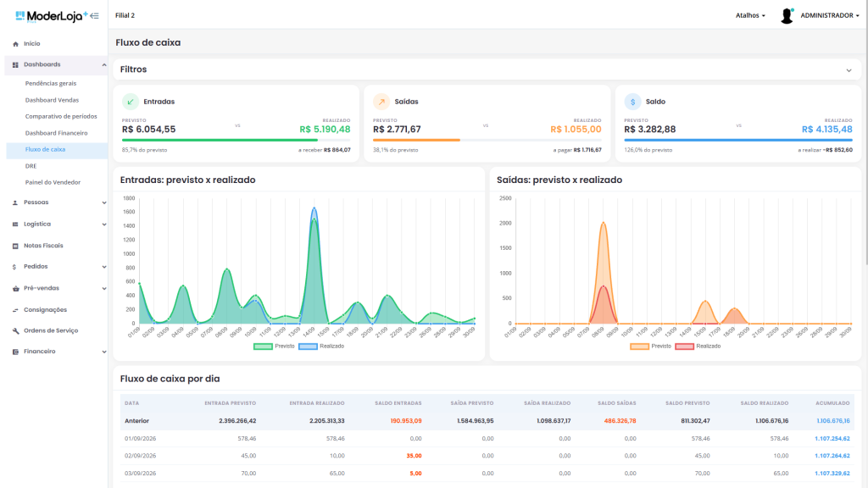The image size is (868, 488).
Task: Open the Atalhos dropdown
Action: point(750,15)
